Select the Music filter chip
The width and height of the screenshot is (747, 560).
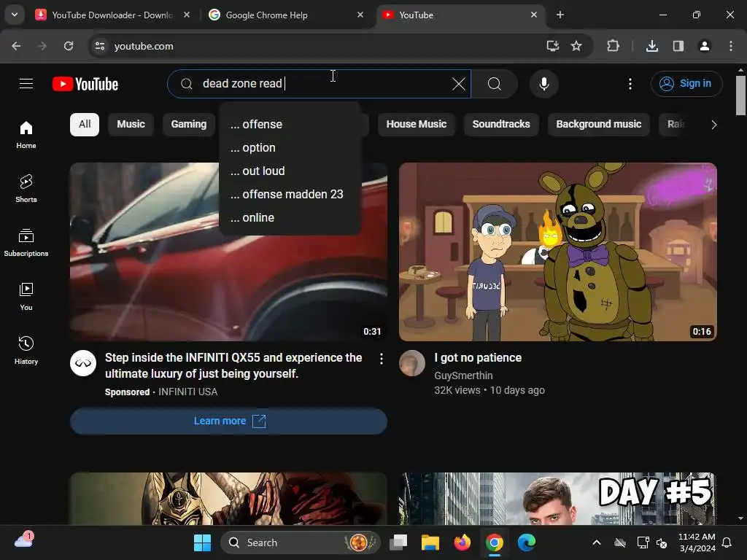[131, 124]
